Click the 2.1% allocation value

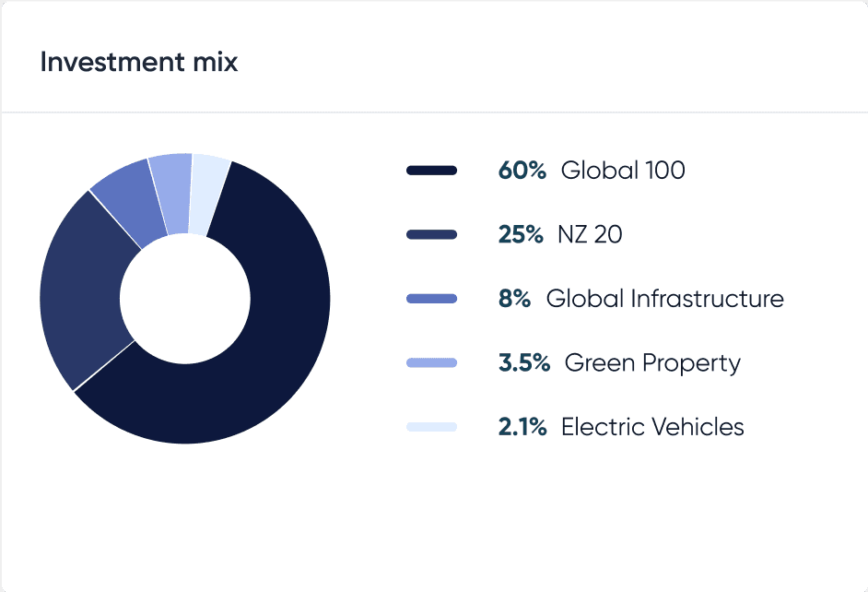(x=522, y=427)
